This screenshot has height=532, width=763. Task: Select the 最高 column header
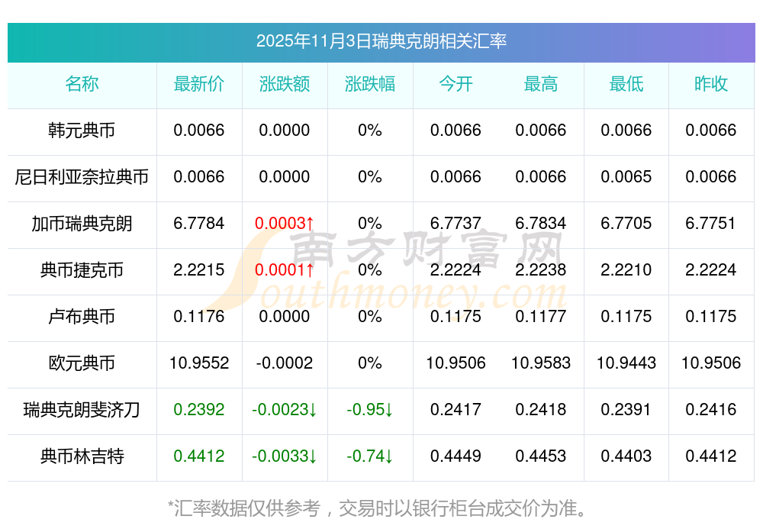point(541,85)
